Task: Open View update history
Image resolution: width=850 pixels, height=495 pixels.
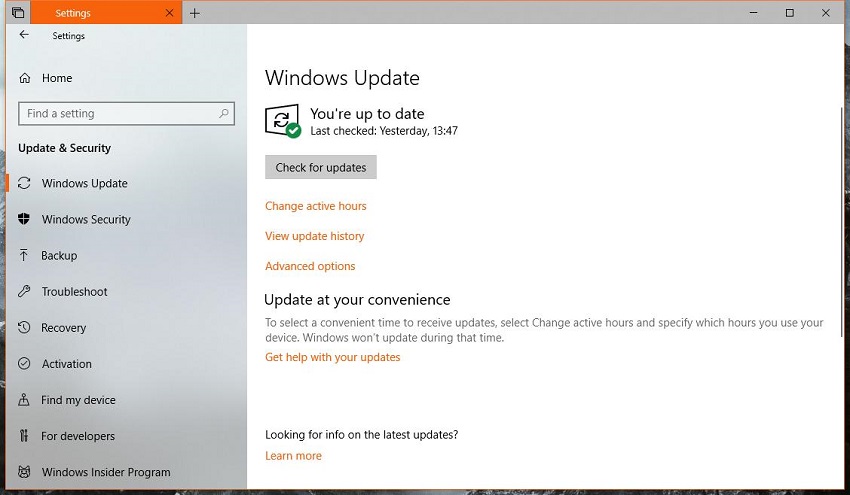Action: [314, 236]
